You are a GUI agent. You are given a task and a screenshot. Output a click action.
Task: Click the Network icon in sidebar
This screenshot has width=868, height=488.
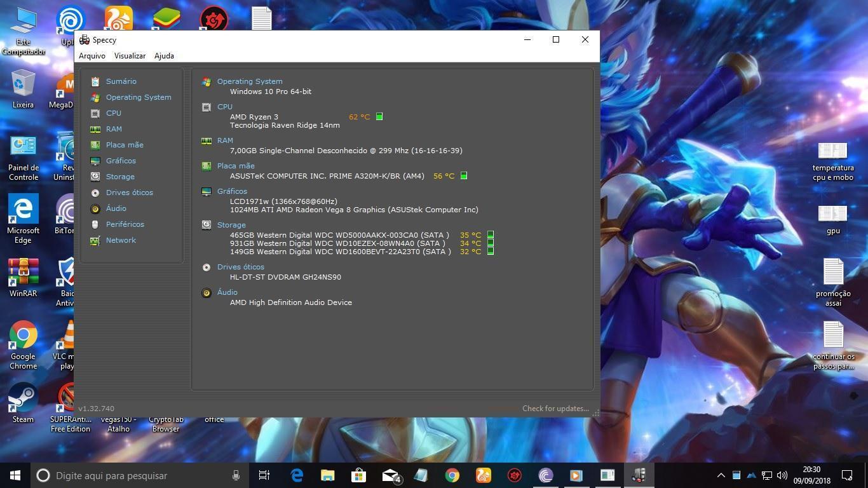pyautogui.click(x=95, y=240)
